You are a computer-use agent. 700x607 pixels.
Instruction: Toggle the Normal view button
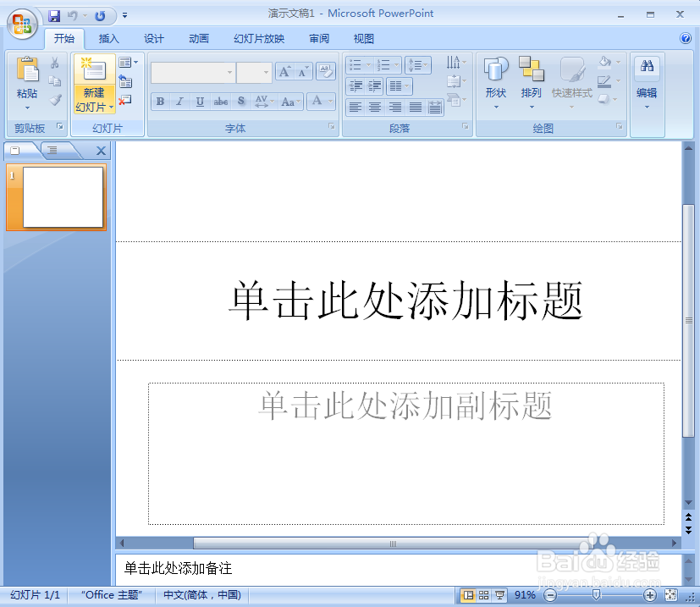(469, 595)
